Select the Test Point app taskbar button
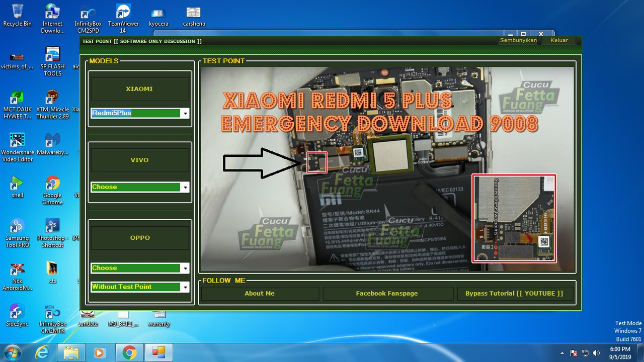 coord(158,353)
